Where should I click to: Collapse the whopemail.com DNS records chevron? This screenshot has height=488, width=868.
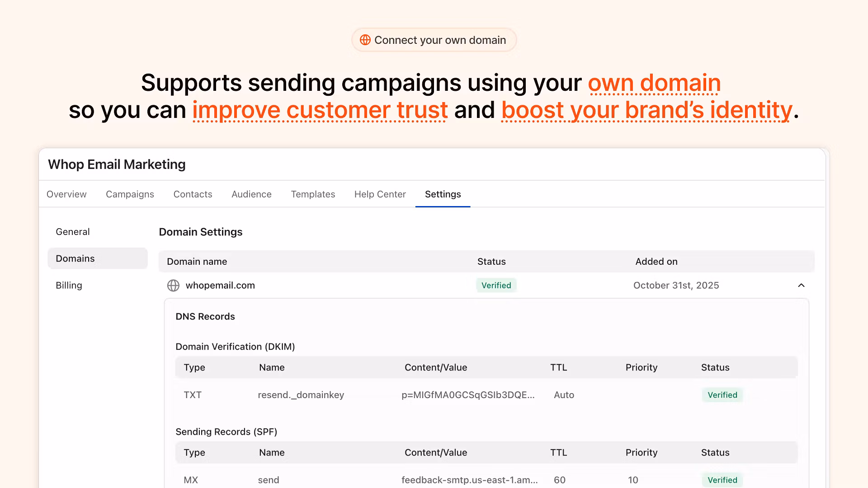click(801, 286)
